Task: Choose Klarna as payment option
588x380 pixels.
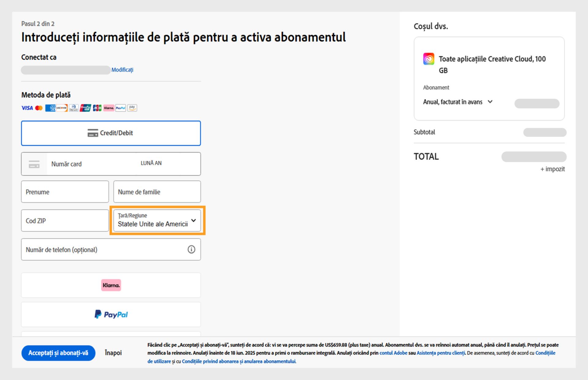Action: click(x=111, y=285)
